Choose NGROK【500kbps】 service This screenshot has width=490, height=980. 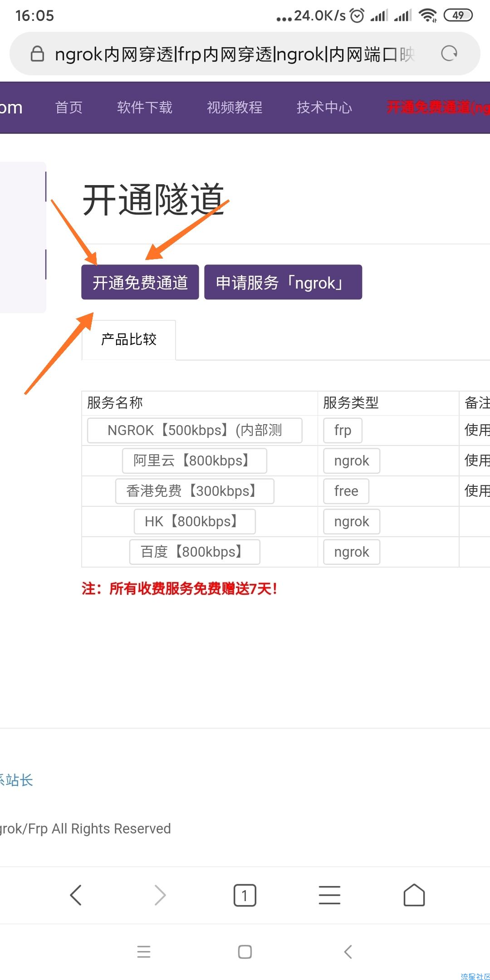pyautogui.click(x=195, y=430)
